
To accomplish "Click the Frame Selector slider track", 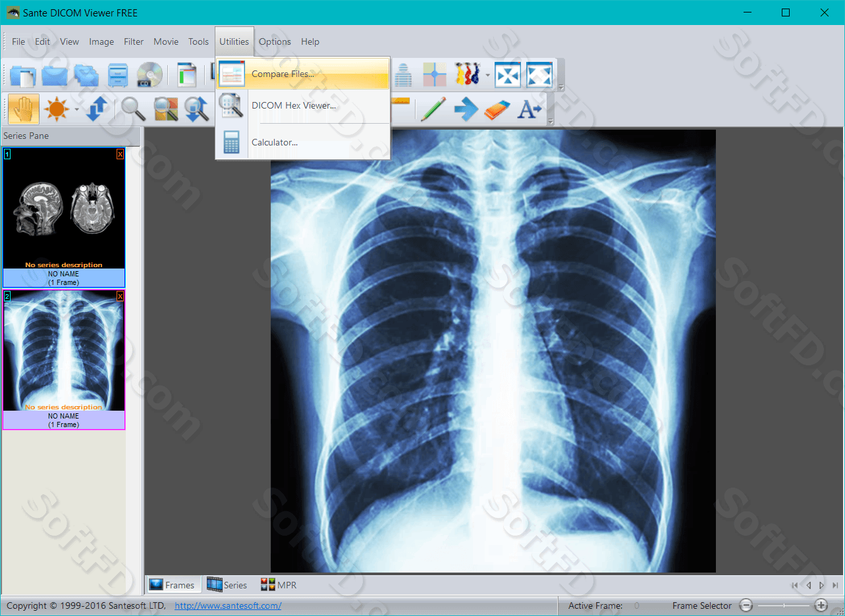I will coord(784,605).
